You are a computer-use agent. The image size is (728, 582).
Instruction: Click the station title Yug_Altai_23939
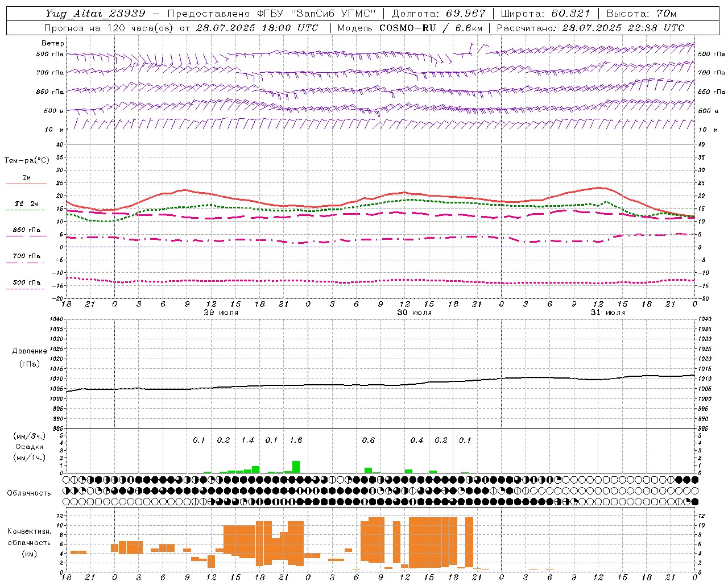click(x=95, y=14)
